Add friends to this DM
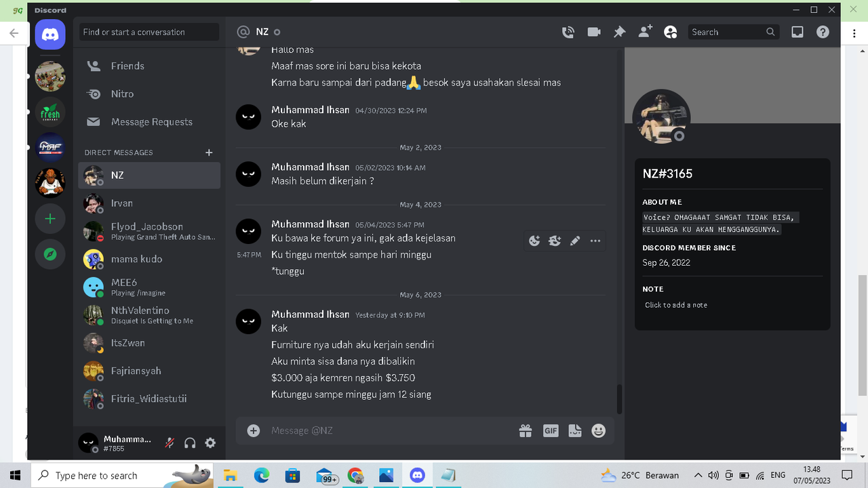The width and height of the screenshot is (868, 488). click(x=645, y=32)
